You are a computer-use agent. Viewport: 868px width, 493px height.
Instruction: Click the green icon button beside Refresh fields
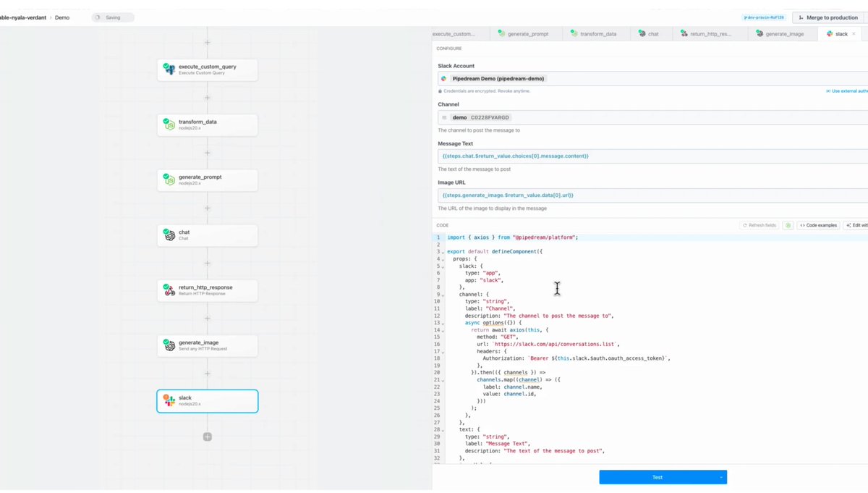click(x=788, y=225)
